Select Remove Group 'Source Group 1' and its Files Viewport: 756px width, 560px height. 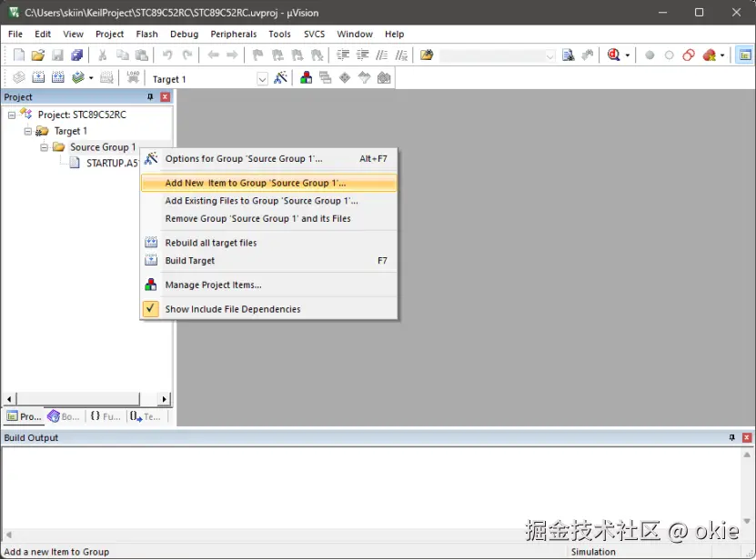coord(269,218)
